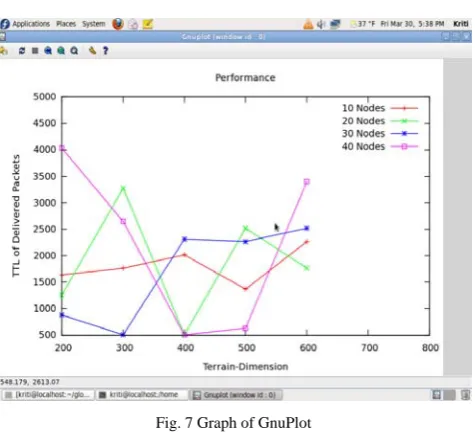Switch to kriti@localhost ~/glo... terminal taskbar button

[x=48, y=395]
